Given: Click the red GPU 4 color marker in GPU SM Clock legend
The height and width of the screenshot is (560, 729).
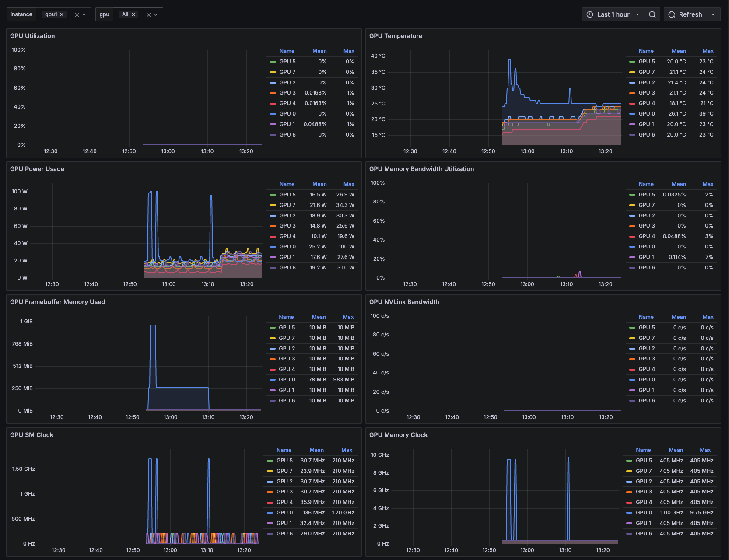Looking at the screenshot, I should [x=269, y=502].
